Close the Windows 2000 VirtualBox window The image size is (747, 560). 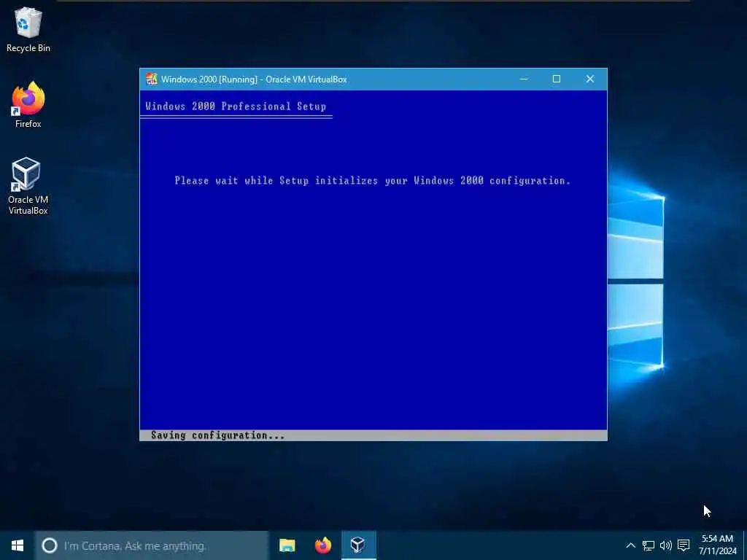pos(590,79)
